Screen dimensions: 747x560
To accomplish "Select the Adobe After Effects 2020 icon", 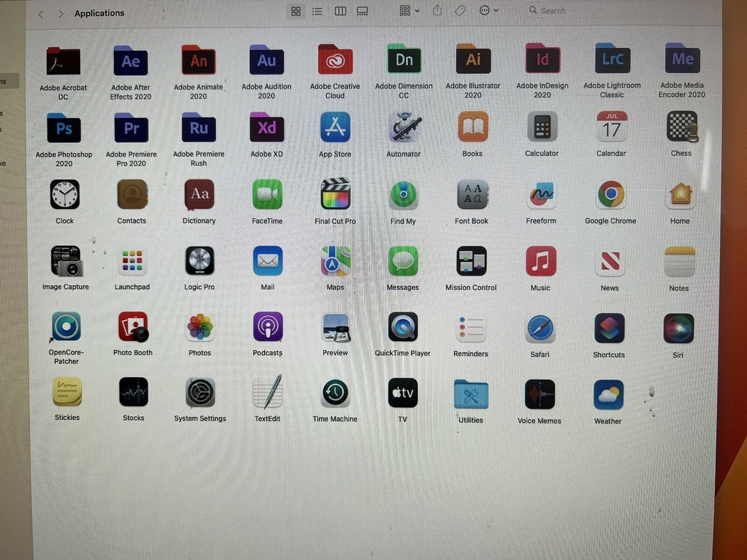I will pos(131,61).
